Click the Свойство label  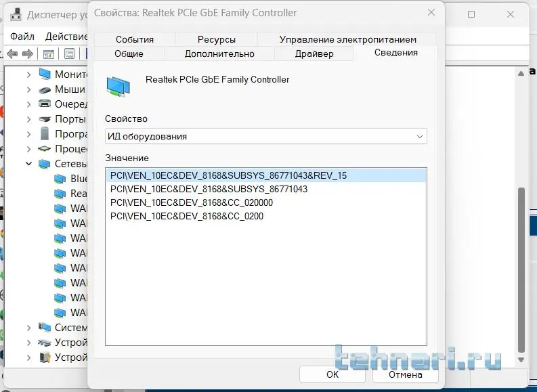pos(126,118)
